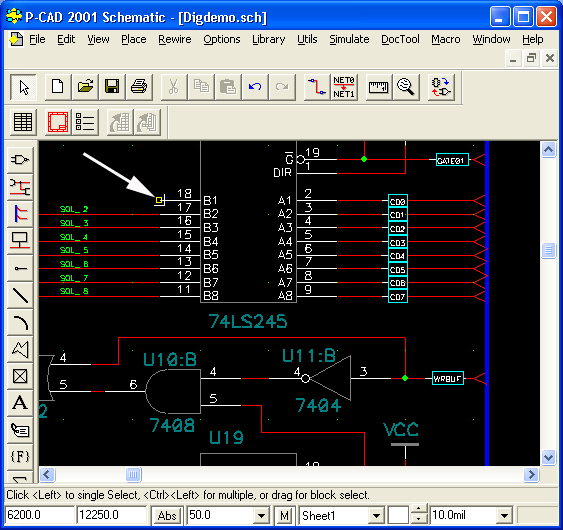
Task: Click the red sheet border icon
Action: coord(58,122)
